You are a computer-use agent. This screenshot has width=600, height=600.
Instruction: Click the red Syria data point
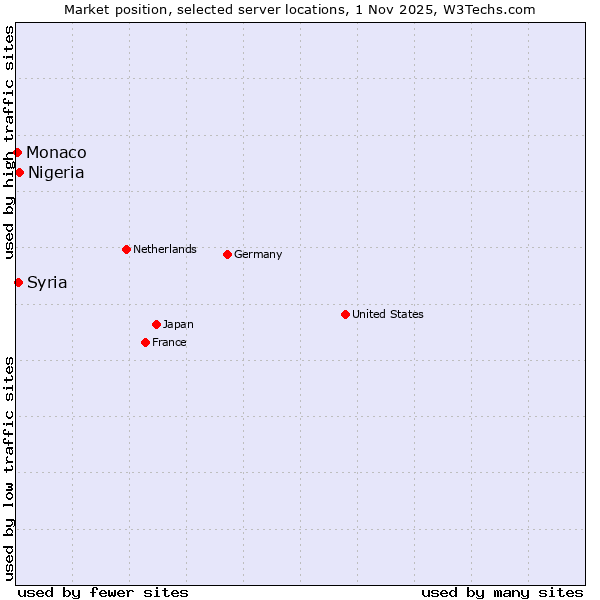pos(18,282)
